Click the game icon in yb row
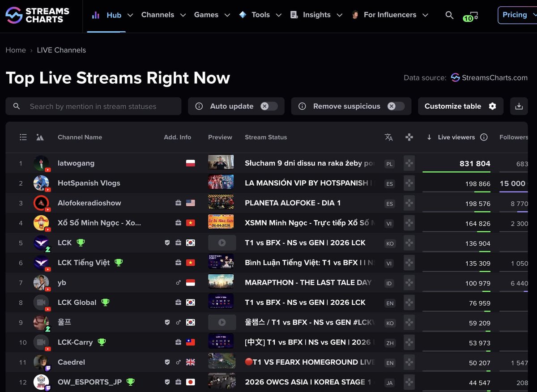The image size is (537, 392). pos(409,283)
